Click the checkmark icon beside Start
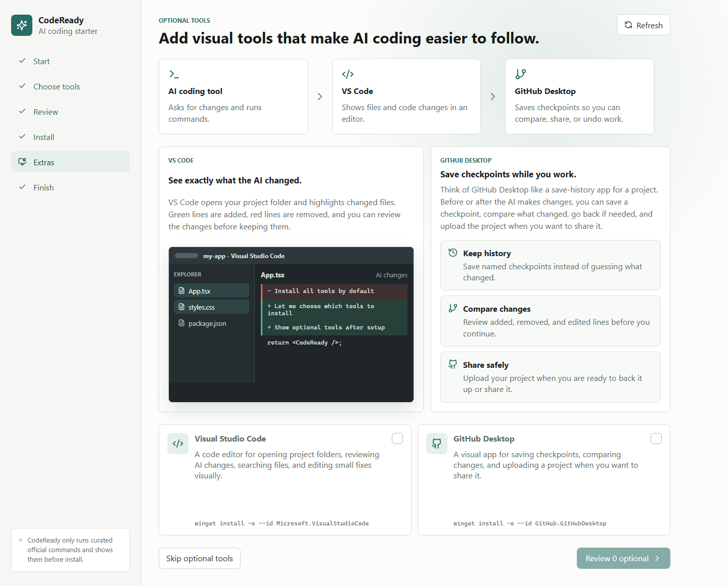Screen dimensions: 728x586 tap(22, 61)
